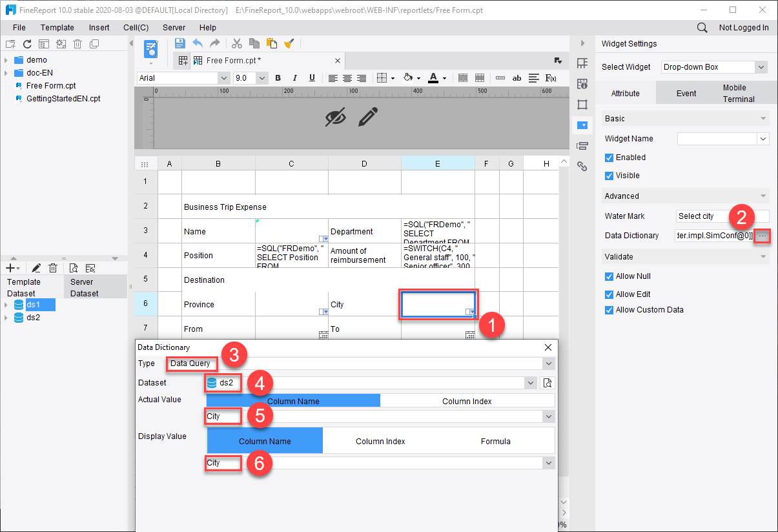Viewport: 778px width, 532px height.
Task: Align cell text to the left
Action: point(333,78)
